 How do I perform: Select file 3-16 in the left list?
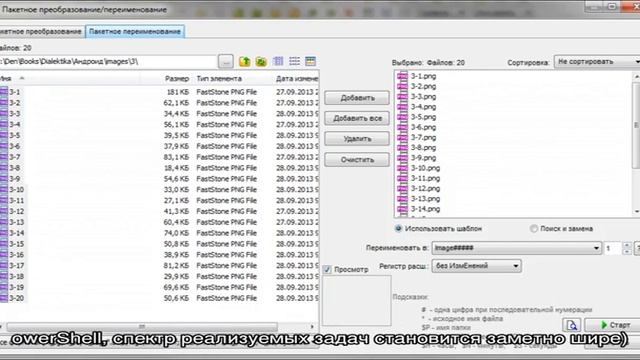tap(16, 255)
